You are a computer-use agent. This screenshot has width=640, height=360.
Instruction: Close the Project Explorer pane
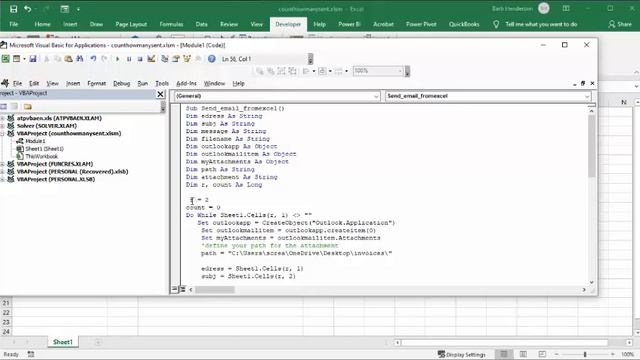coord(160,94)
